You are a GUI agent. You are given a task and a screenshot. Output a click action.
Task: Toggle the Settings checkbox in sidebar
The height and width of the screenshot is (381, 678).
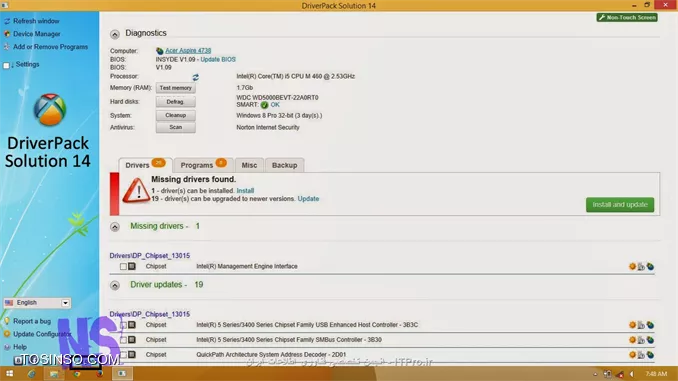coord(6,65)
